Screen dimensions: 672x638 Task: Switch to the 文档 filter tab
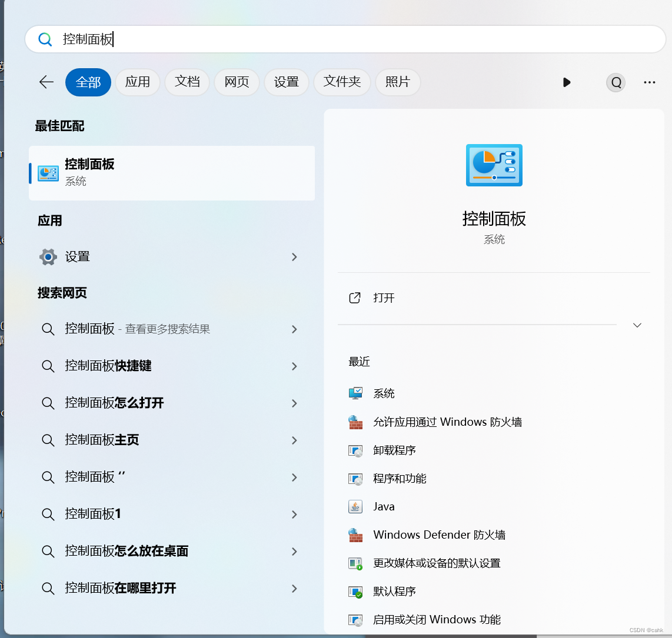pos(187,82)
